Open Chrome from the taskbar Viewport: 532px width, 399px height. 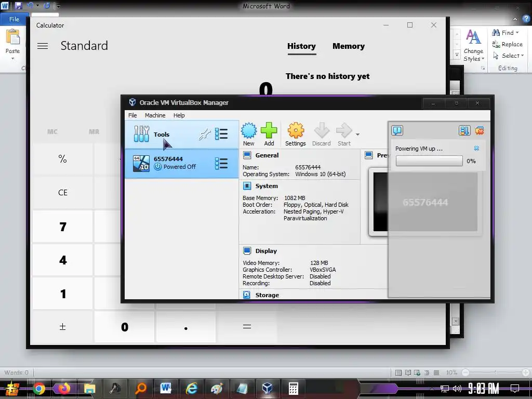[x=38, y=389]
